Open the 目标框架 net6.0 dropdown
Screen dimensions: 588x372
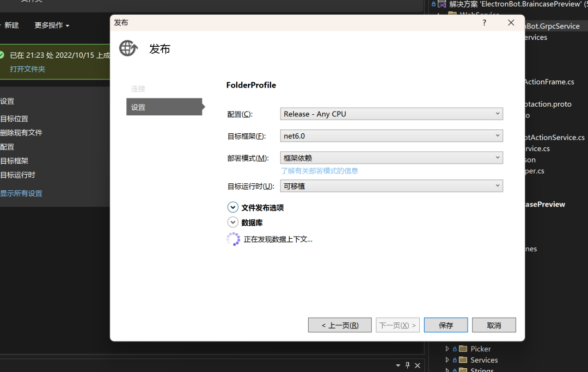click(391, 136)
